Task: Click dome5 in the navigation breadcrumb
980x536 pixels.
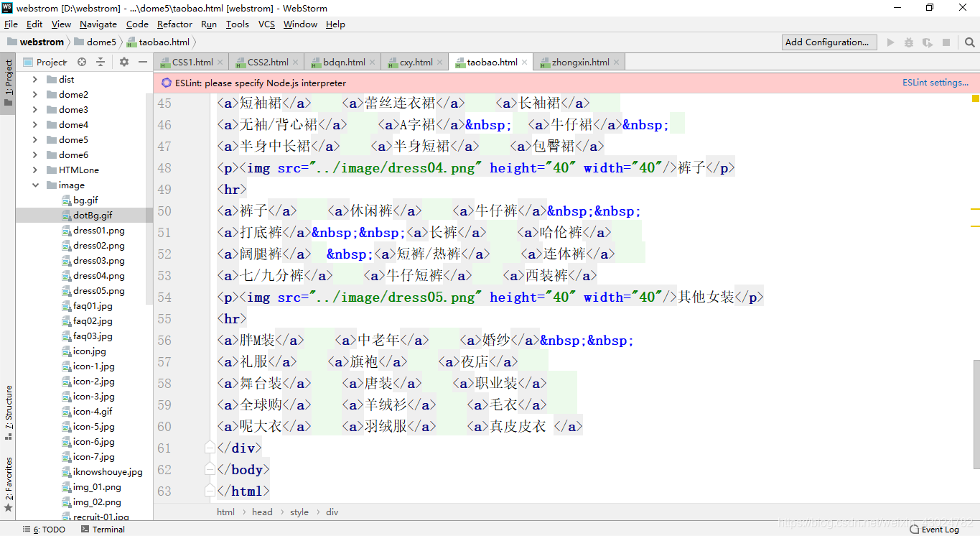Action: tap(95, 42)
